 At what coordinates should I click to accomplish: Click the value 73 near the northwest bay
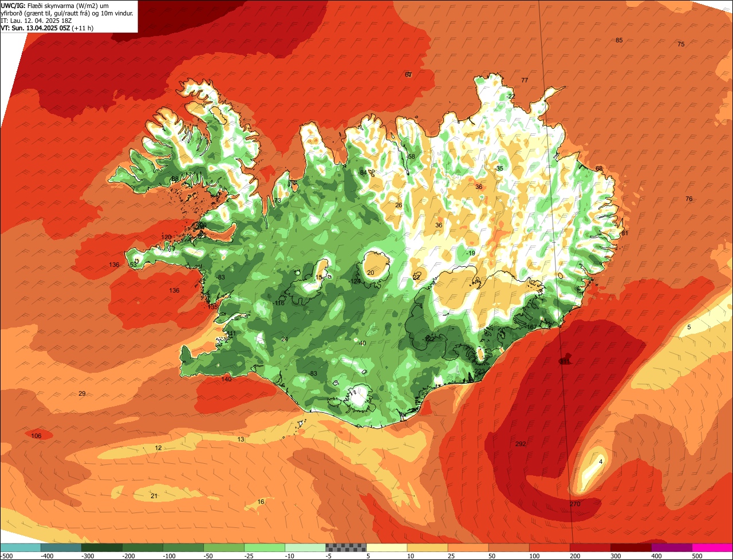click(278, 200)
